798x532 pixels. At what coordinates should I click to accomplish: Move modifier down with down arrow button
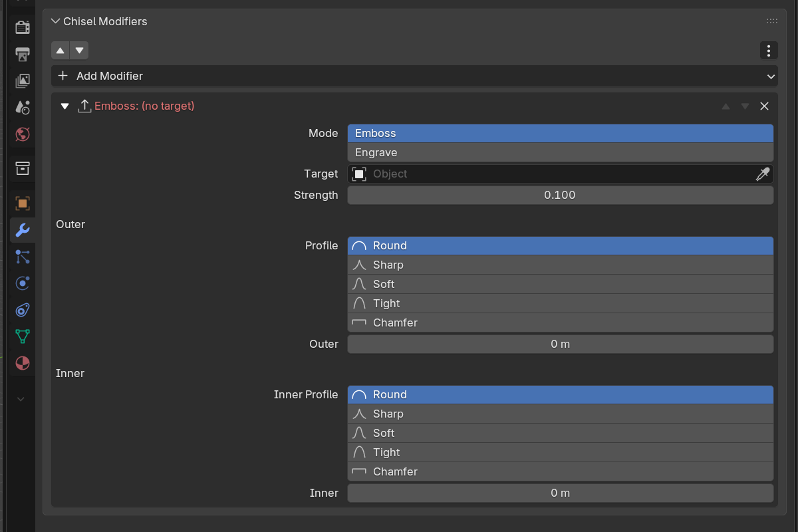[79, 51]
